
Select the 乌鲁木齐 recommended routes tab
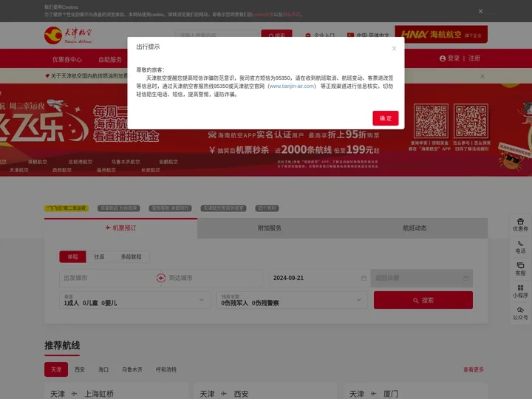click(x=132, y=369)
